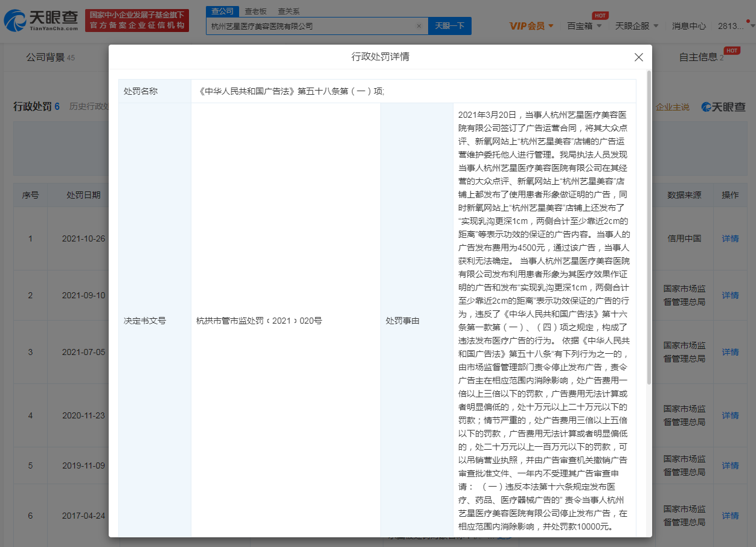Click the 天眼查 logo in header
The height and width of the screenshot is (547, 756).
pos(41,21)
